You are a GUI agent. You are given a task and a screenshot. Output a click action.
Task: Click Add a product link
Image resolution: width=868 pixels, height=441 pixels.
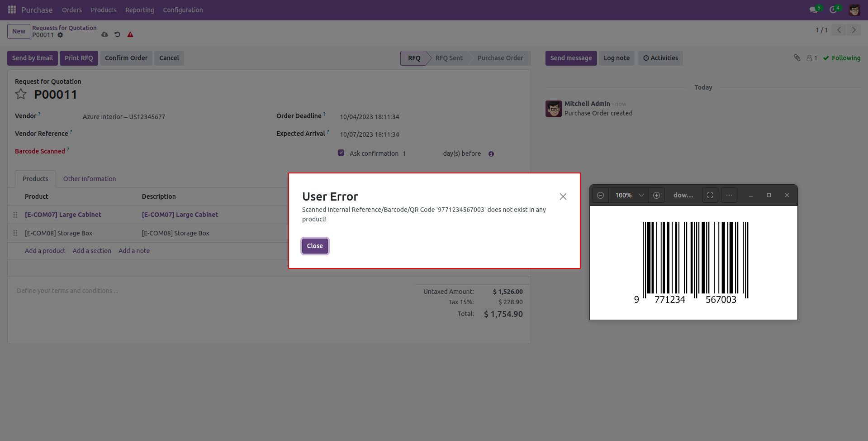point(45,251)
